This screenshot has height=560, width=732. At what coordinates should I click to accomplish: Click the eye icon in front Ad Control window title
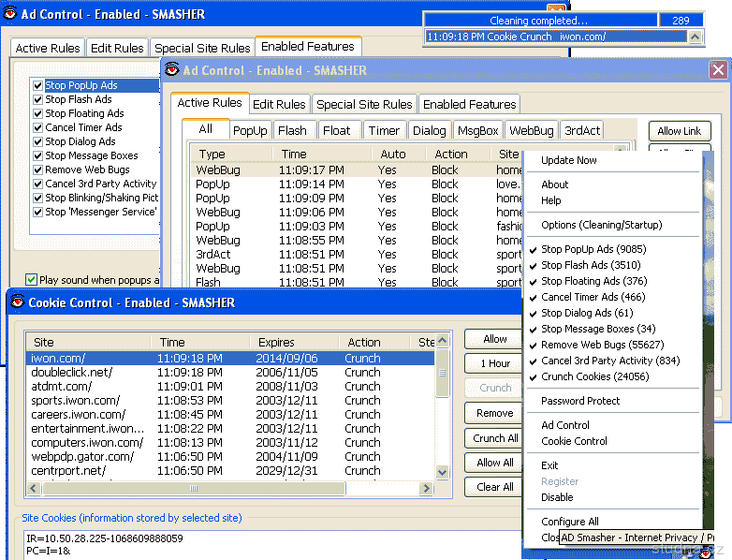tap(172, 70)
